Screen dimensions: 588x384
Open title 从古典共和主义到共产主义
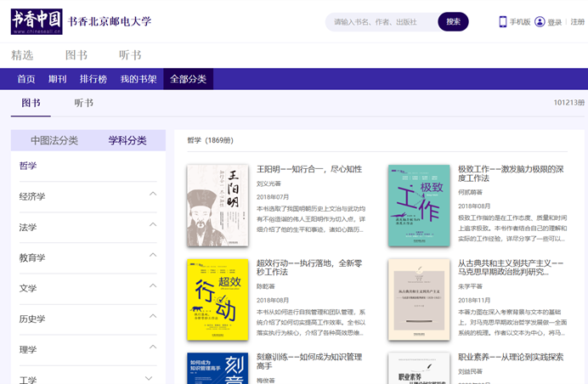[511, 268]
